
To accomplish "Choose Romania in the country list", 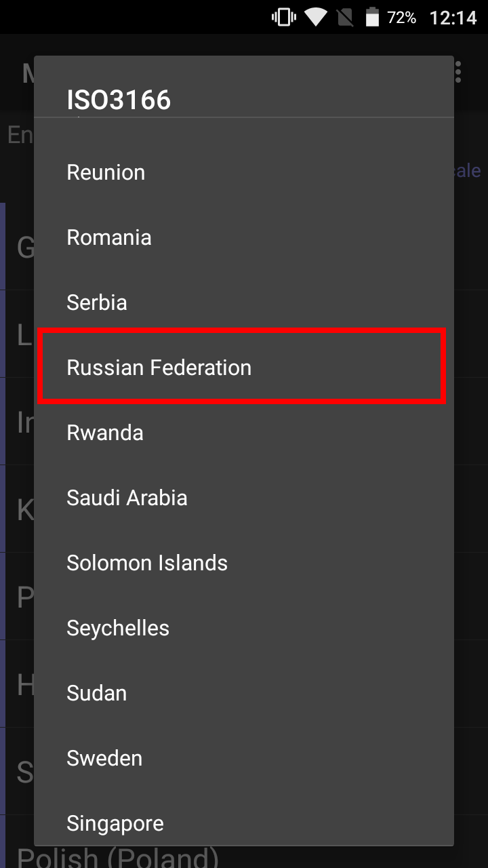I will click(244, 237).
